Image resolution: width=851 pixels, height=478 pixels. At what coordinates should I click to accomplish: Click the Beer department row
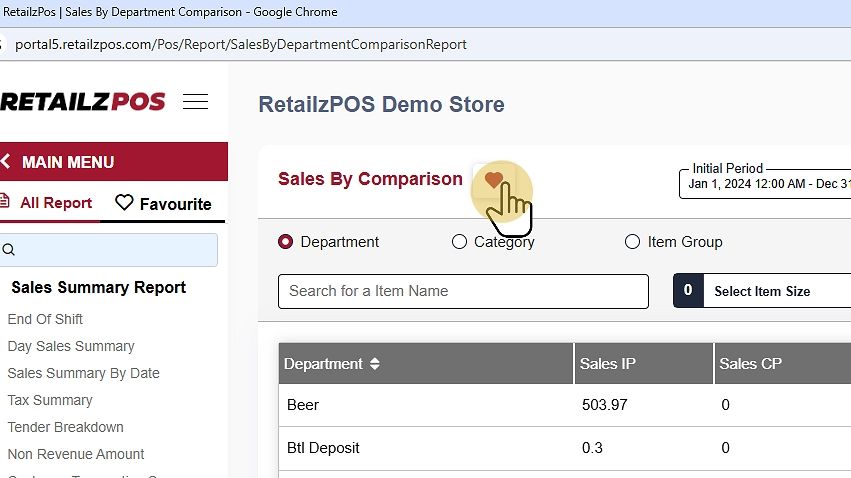click(564, 405)
